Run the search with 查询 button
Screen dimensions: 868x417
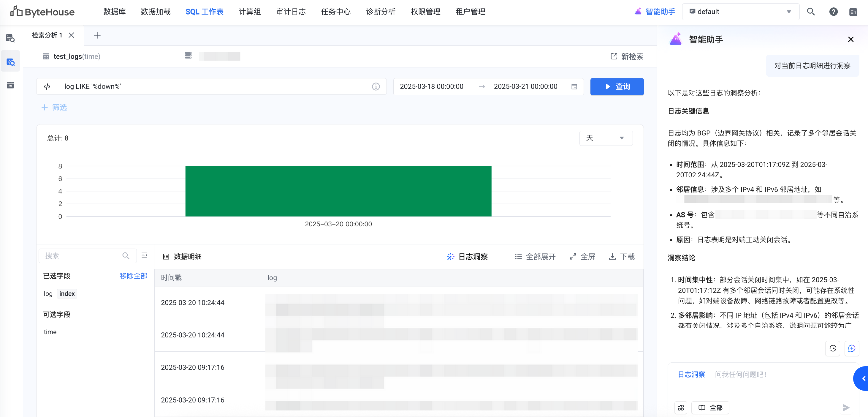tap(617, 87)
